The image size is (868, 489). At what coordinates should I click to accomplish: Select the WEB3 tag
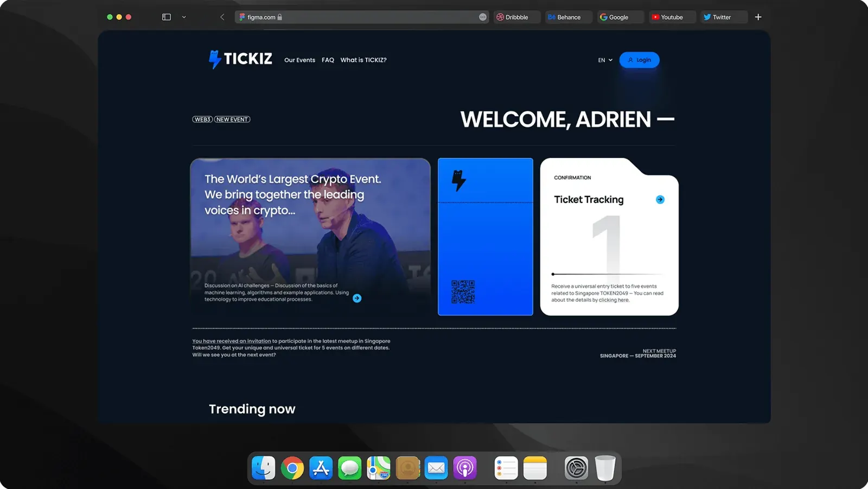click(x=202, y=119)
